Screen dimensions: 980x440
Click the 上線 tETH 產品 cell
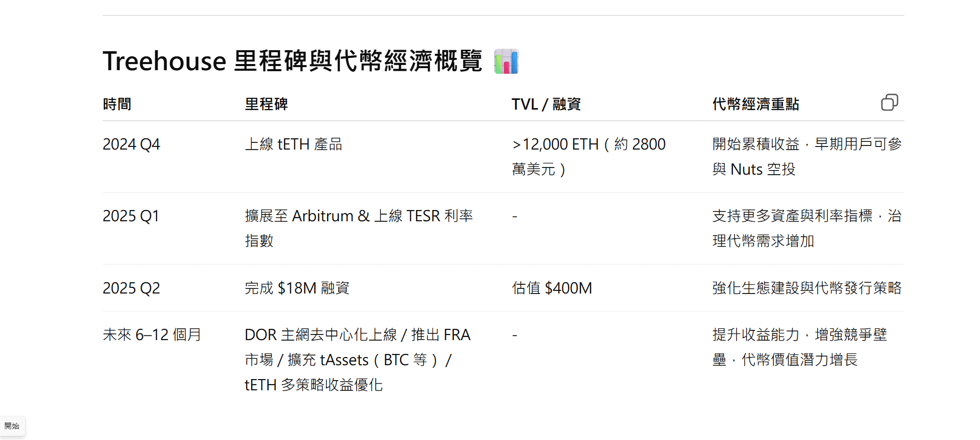click(x=294, y=144)
